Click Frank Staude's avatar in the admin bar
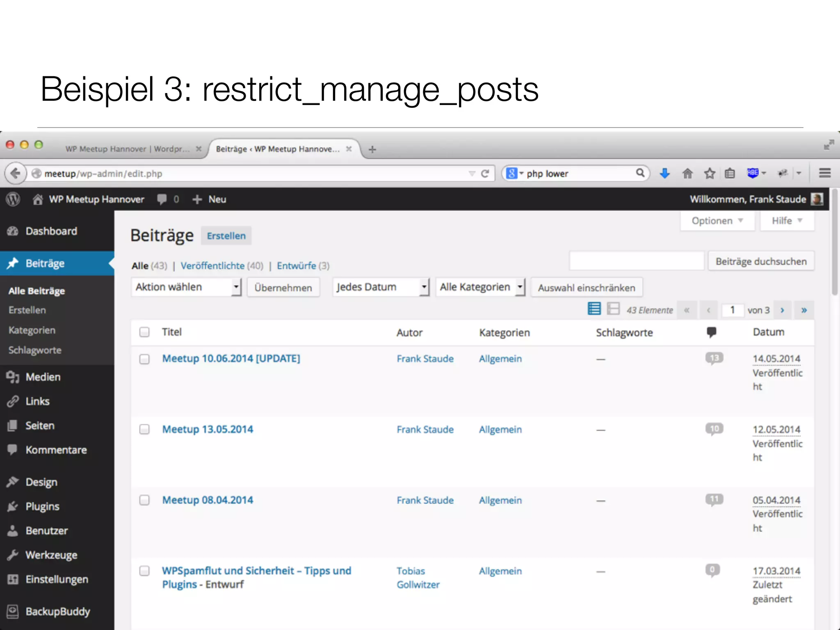The image size is (840, 630). 817,199
